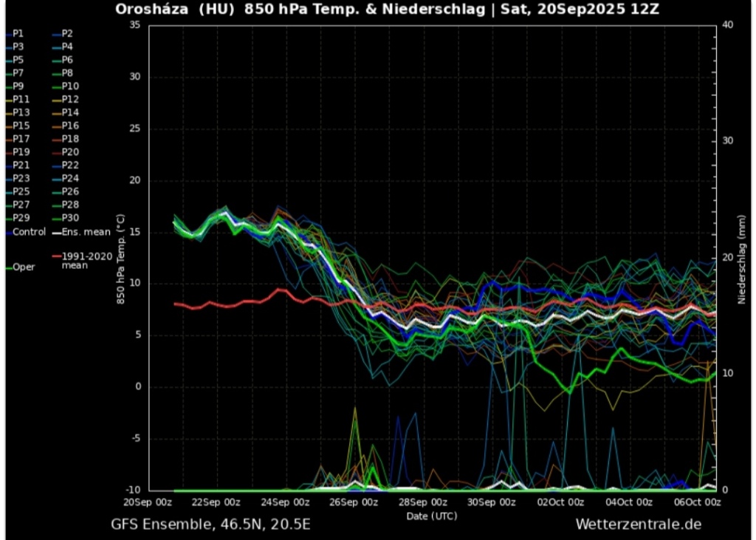
Task: Click the P30 legend label
Action: 69,218
